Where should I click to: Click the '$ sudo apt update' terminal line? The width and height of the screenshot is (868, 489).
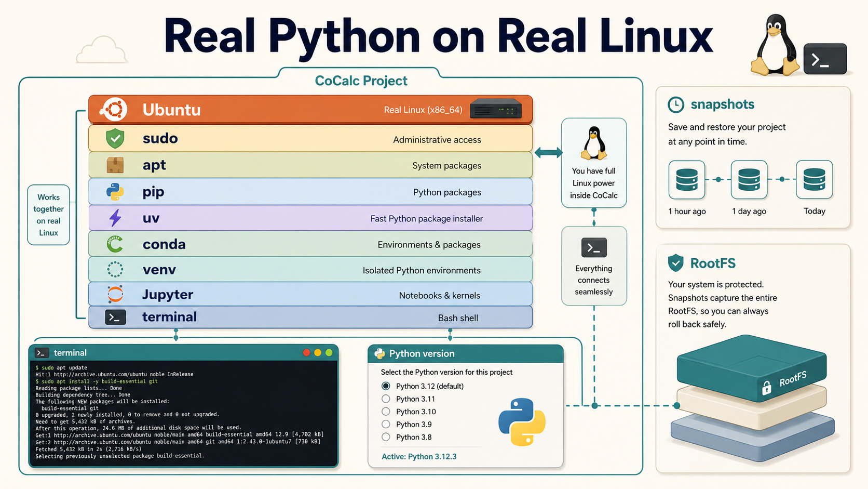[61, 367]
